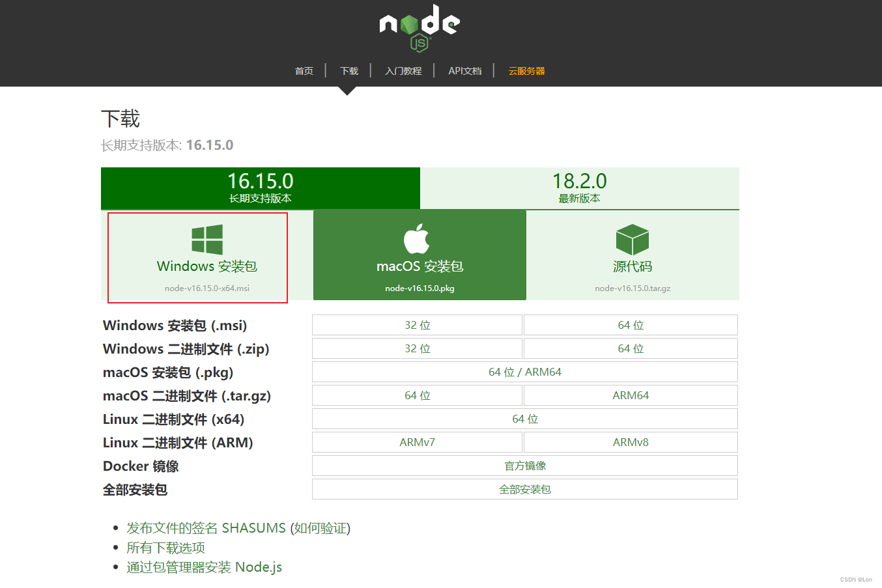This screenshot has width=882, height=588.
Task: Open the 所有下载选项 link
Action: coord(165,548)
